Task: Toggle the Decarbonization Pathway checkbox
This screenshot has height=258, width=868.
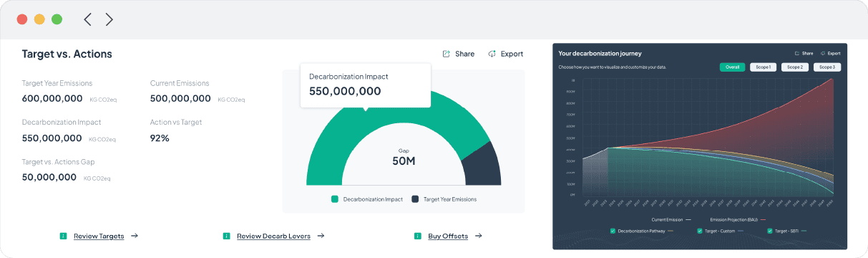Action: click(x=613, y=231)
